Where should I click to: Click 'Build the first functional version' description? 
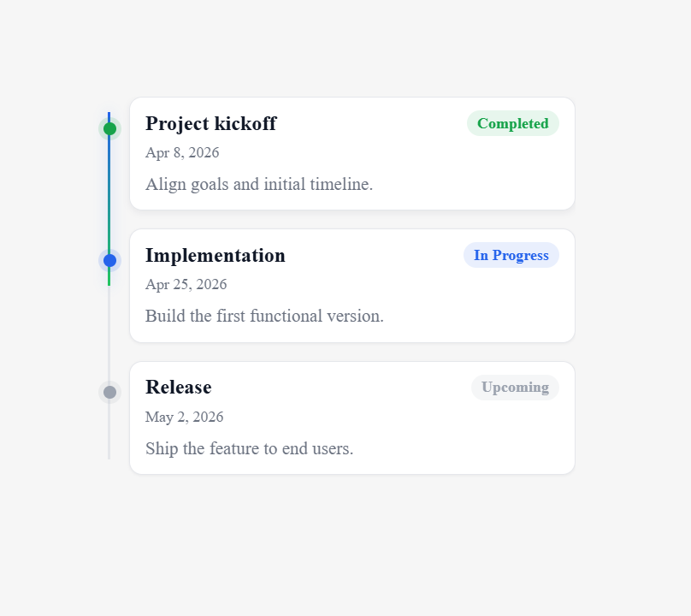[x=264, y=317]
